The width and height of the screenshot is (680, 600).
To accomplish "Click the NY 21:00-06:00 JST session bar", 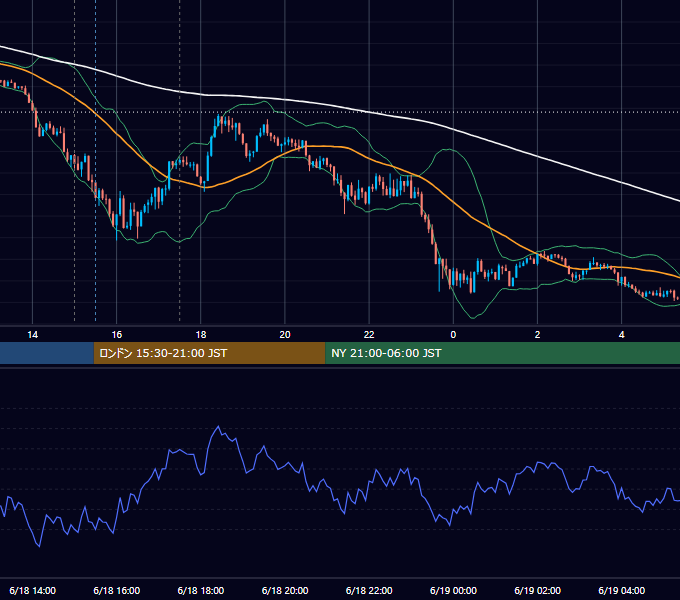I will click(x=503, y=353).
